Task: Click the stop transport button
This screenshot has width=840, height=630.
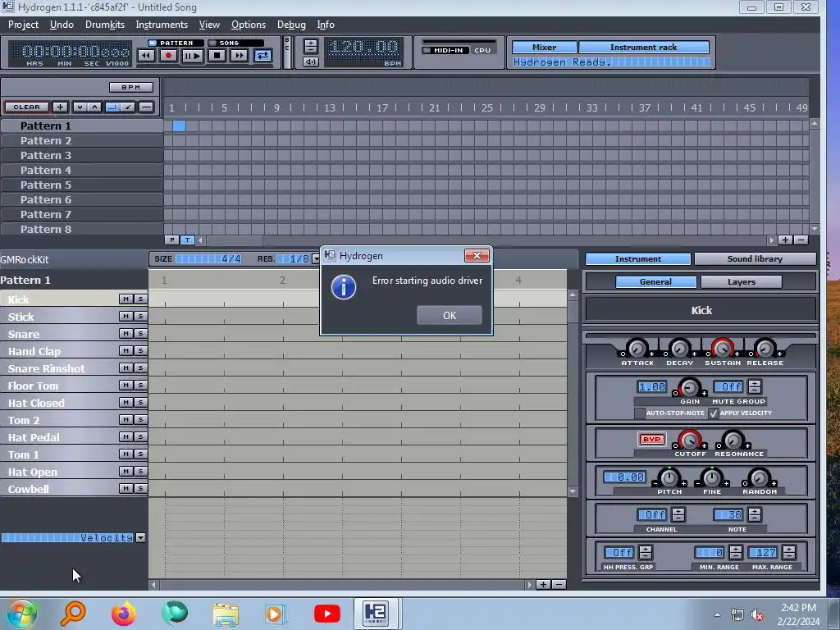Action: point(217,55)
